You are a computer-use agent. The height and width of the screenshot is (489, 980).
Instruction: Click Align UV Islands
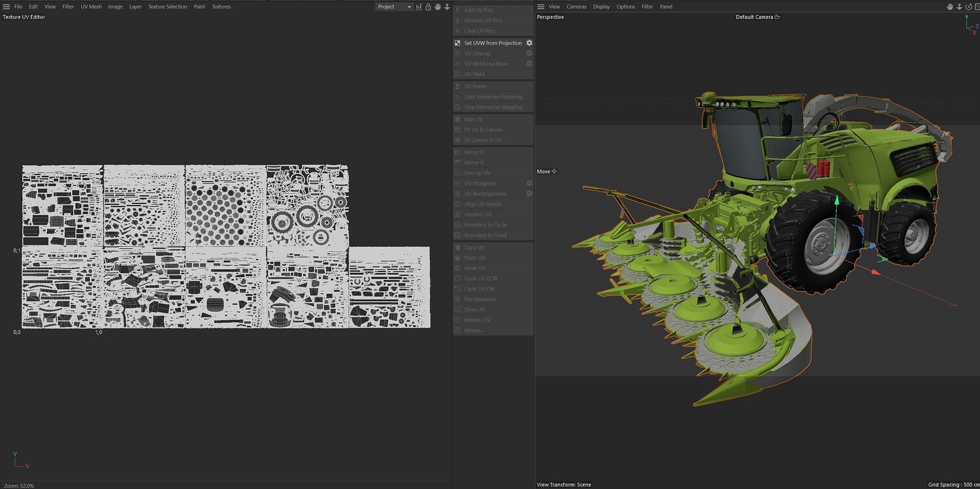point(493,204)
